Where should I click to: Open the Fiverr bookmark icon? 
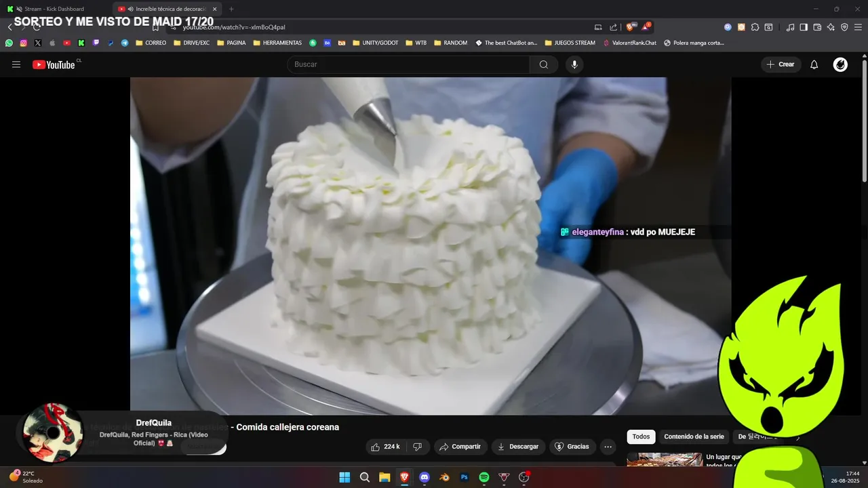(x=313, y=43)
